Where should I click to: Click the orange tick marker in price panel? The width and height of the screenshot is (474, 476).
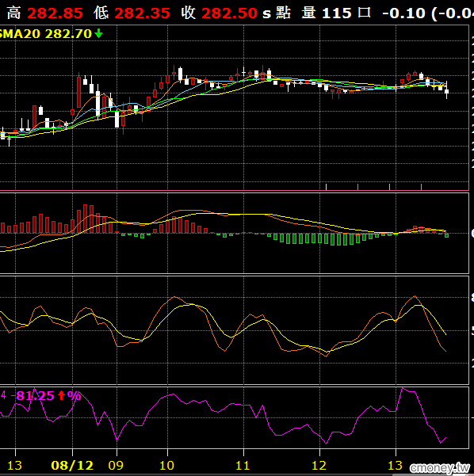point(421,187)
